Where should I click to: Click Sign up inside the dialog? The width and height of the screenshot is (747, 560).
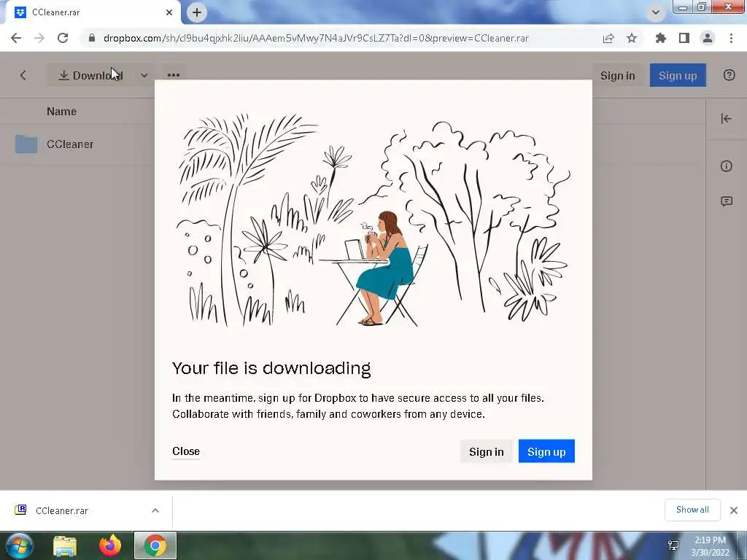point(546,451)
